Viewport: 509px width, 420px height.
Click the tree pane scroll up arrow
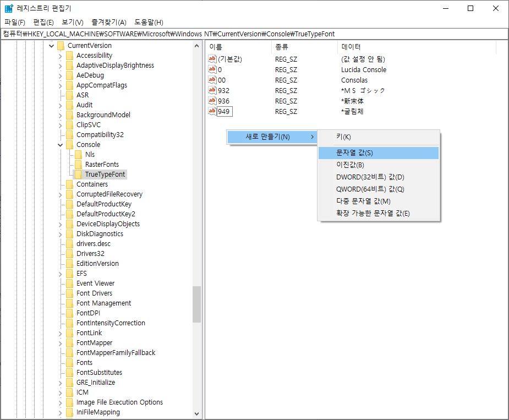[x=196, y=46]
